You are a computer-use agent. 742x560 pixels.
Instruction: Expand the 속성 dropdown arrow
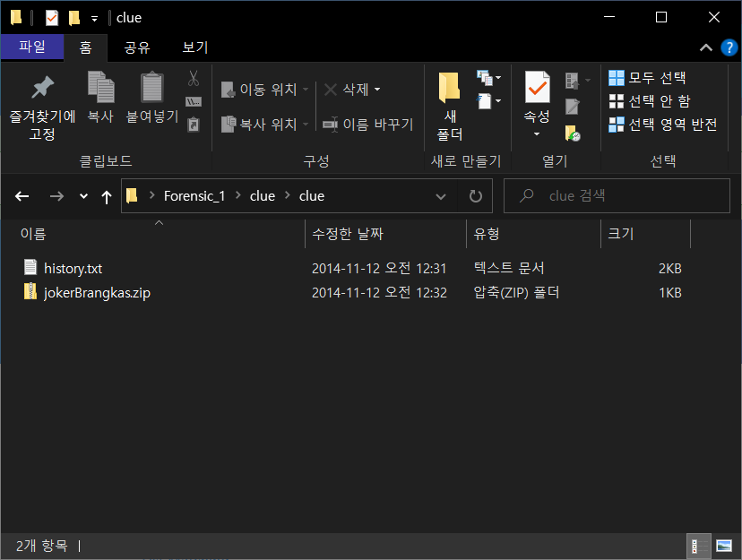537,134
